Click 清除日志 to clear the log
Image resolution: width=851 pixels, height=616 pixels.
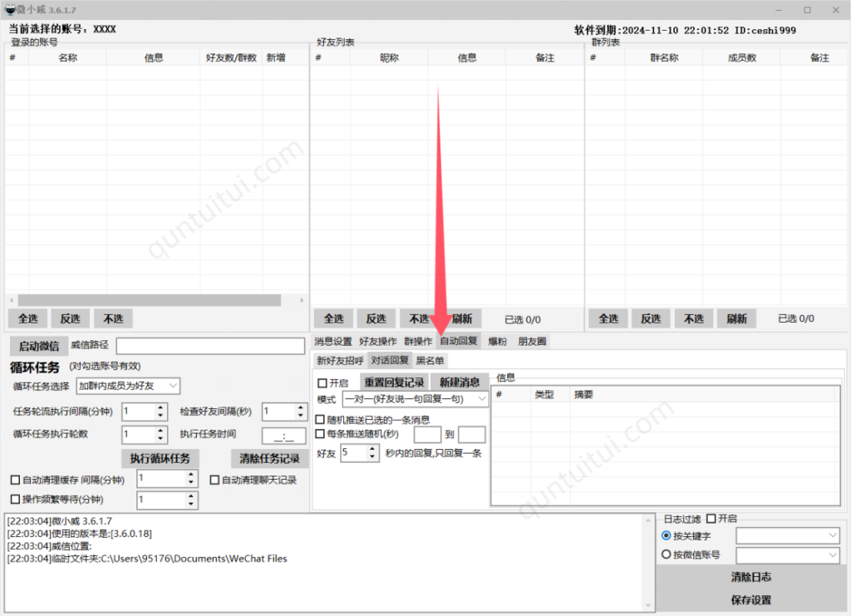[750, 576]
